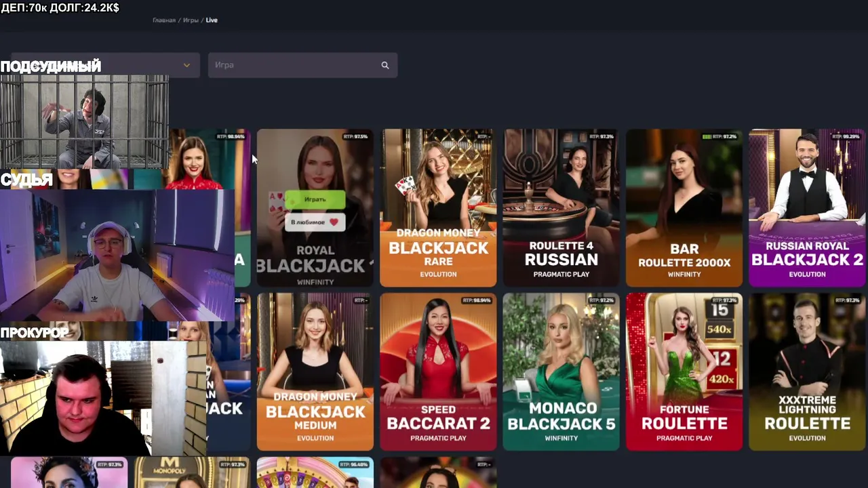
Task: Open the Monaco Blackjack 5 card
Action: pos(561,372)
